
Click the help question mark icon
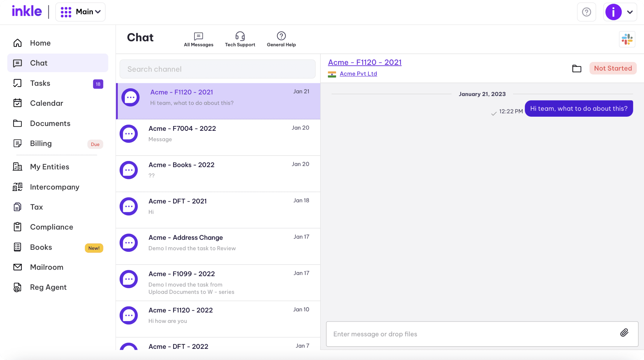point(586,12)
